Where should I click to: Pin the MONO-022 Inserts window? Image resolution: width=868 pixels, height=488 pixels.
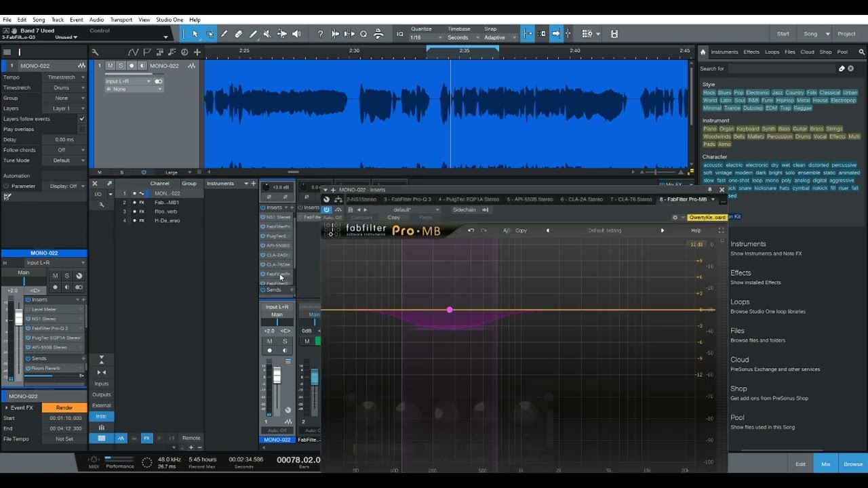pyautogui.click(x=710, y=190)
